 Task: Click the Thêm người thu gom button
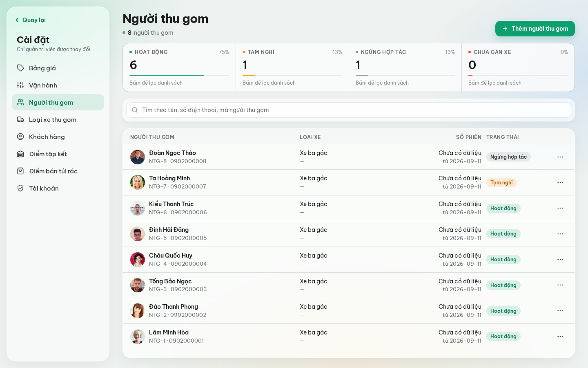(x=535, y=29)
